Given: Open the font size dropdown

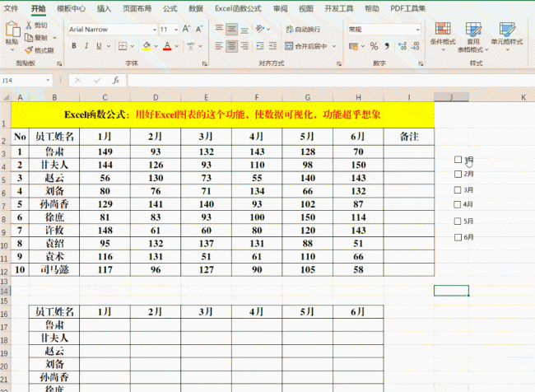Looking at the screenshot, I should point(176,30).
